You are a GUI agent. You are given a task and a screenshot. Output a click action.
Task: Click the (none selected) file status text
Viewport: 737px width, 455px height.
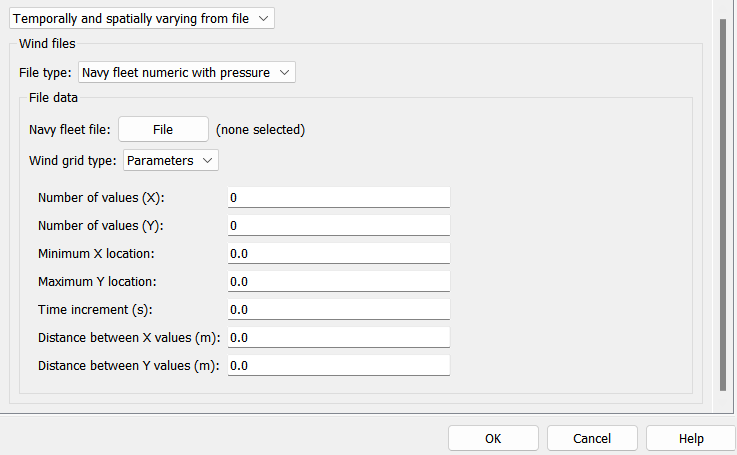260,129
